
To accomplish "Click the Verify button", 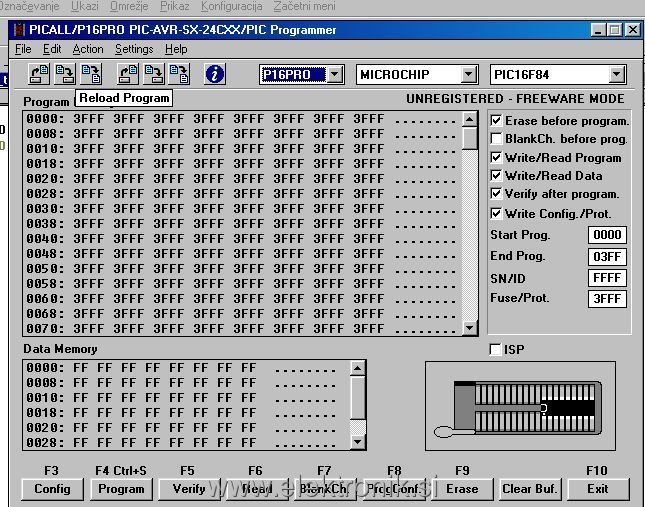I will [189, 489].
